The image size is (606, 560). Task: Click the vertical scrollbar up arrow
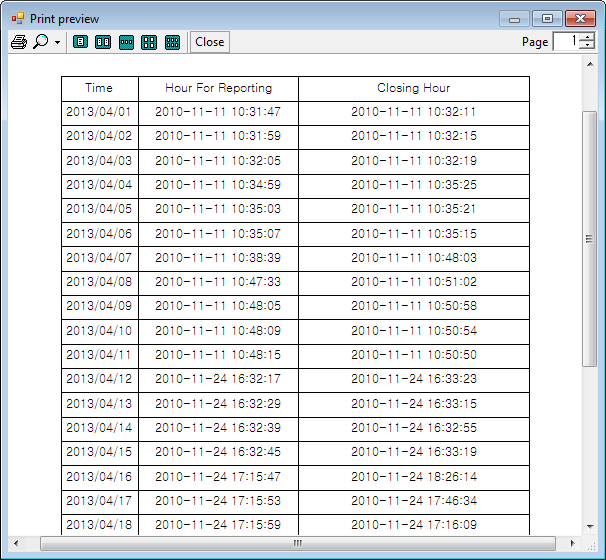pos(590,63)
